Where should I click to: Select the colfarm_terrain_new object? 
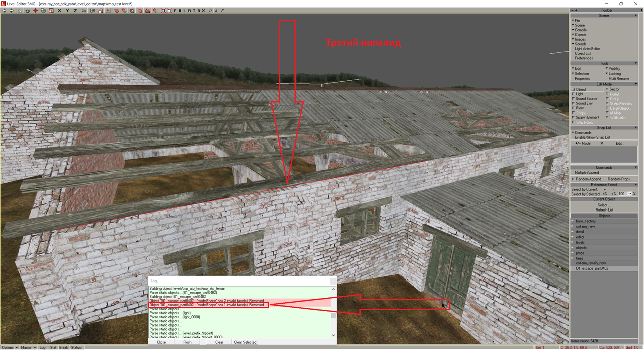604,263
